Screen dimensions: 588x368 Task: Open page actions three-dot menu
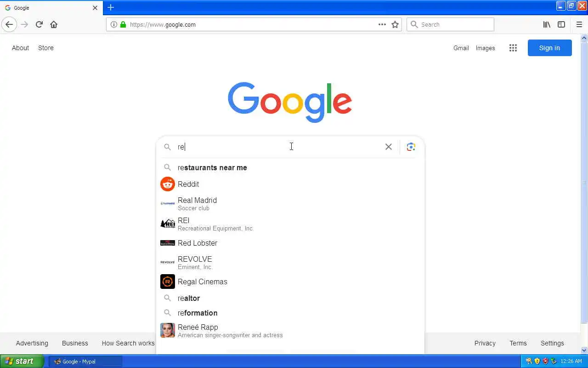[382, 24]
